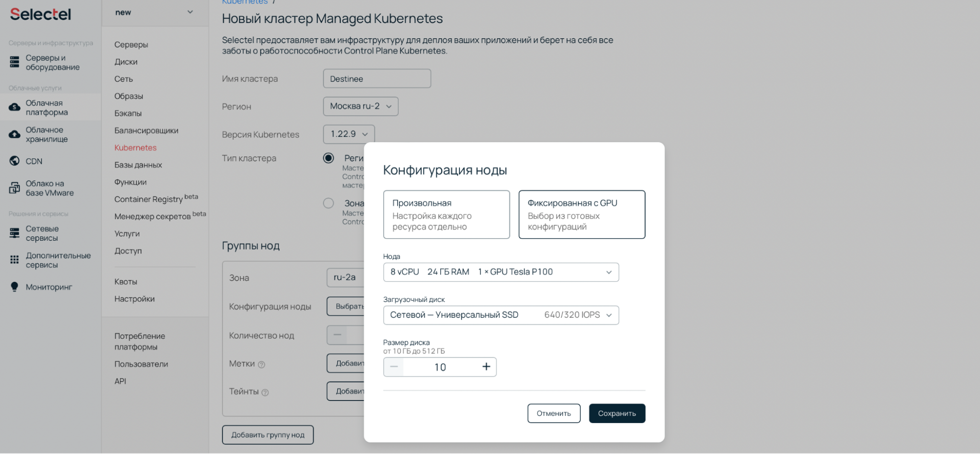Open the Загрузочный диск type dropdown

point(501,315)
